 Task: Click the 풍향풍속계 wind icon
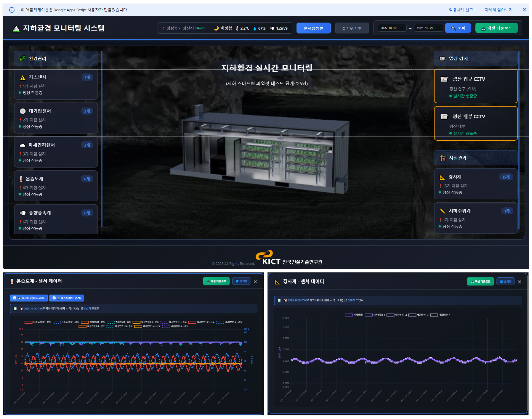click(23, 213)
